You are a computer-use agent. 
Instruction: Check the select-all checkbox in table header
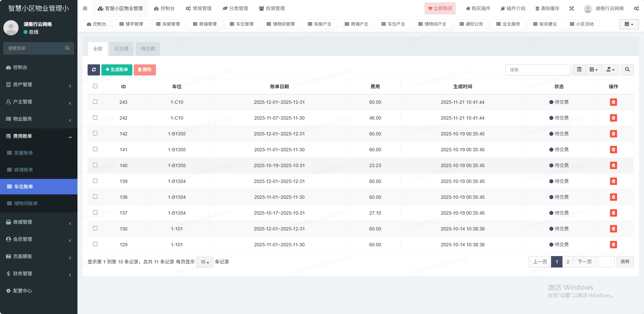[x=95, y=86]
